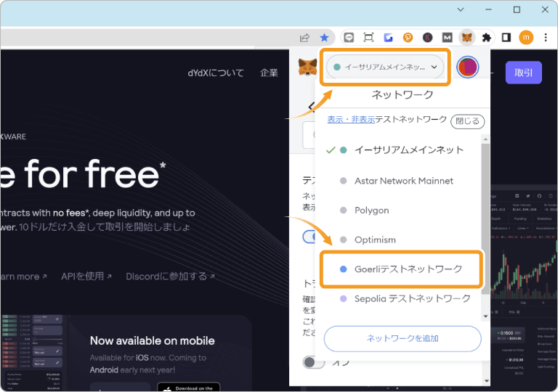Select Astar Network Mainnet
The height and width of the screenshot is (392, 558).
click(x=399, y=181)
